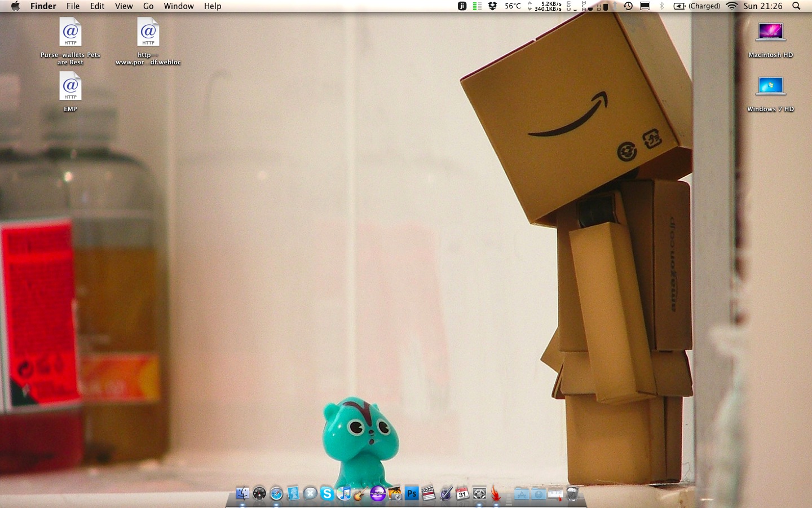Image resolution: width=812 pixels, height=508 pixels.
Task: Click the Dropbox menu bar icon
Action: click(492, 6)
